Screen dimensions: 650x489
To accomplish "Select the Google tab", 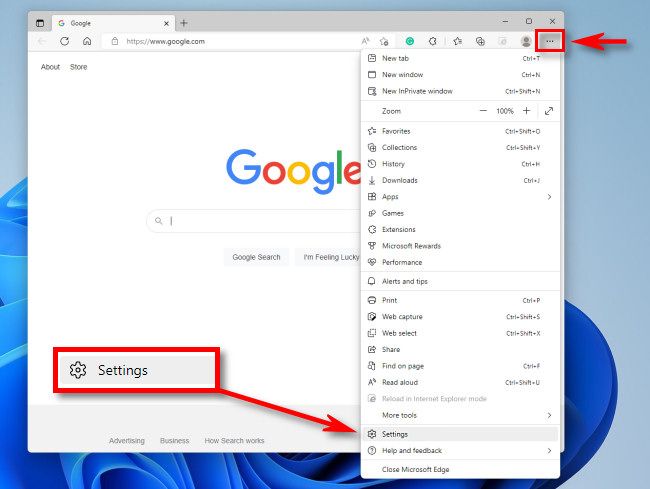I will 113,23.
